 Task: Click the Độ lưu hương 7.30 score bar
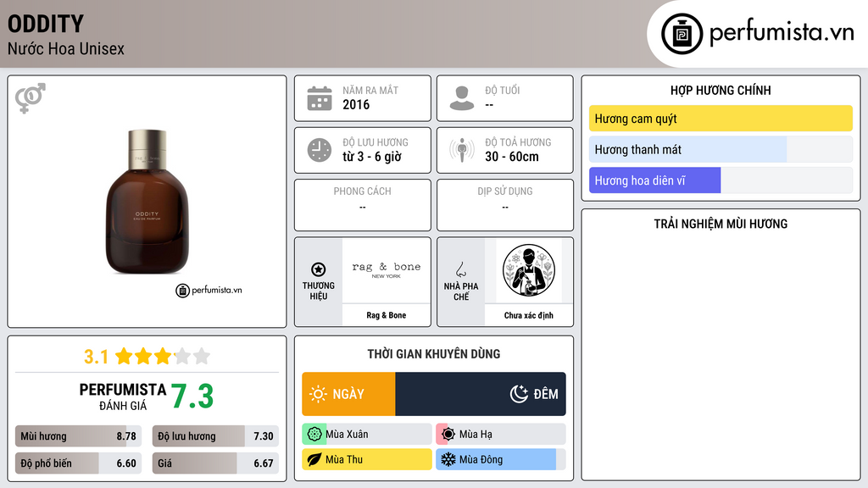(216, 436)
